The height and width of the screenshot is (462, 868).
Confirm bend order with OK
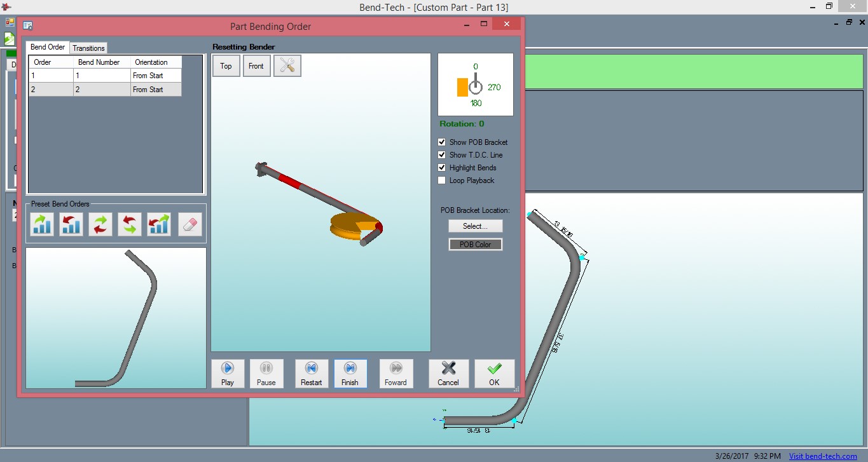494,374
